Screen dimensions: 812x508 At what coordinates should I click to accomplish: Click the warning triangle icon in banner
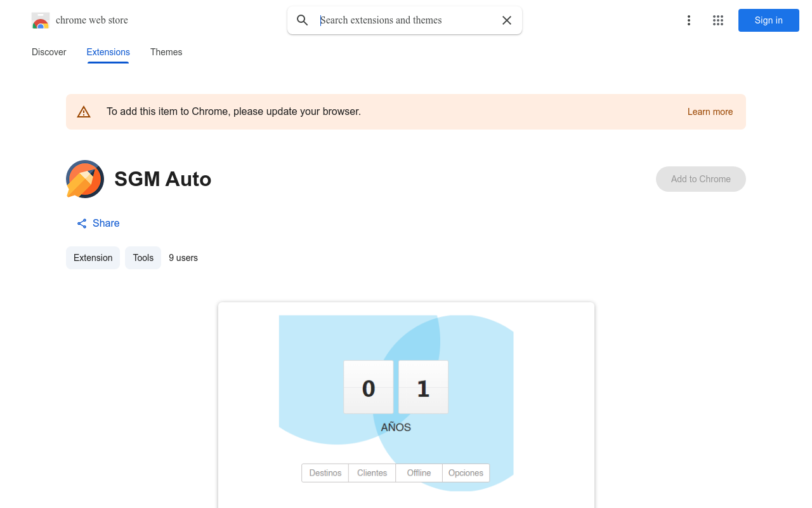coord(84,112)
